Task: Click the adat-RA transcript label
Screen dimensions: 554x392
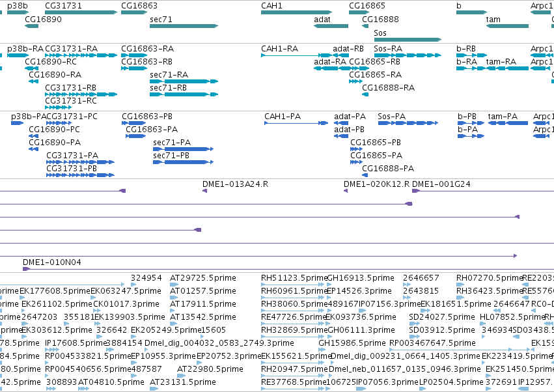Action: coord(330,62)
